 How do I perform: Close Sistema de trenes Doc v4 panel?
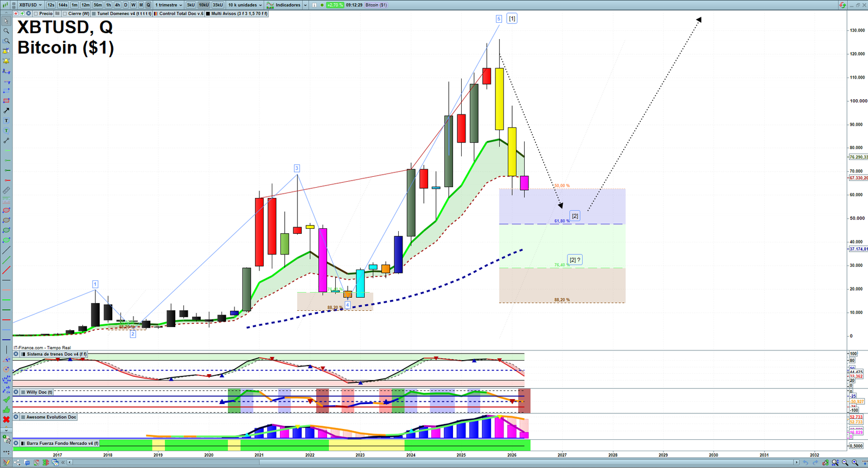[x=16, y=354]
